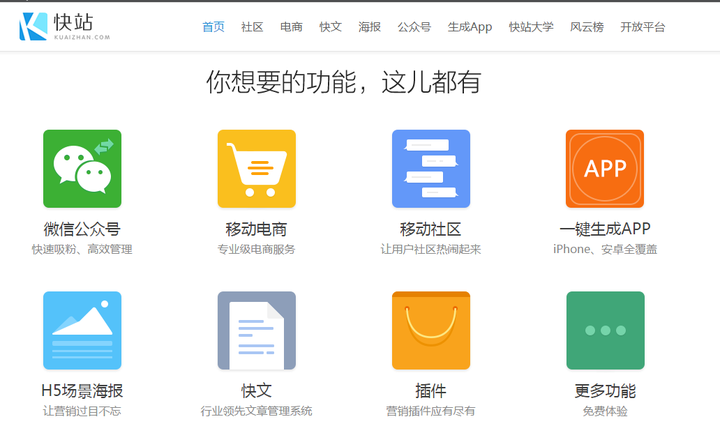Click the 移动社区 title link
Image resolution: width=720 pixels, height=426 pixels.
click(x=431, y=229)
